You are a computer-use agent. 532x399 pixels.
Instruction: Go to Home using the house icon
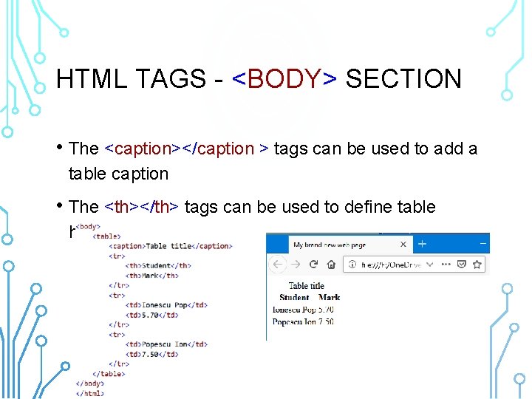[x=331, y=265]
